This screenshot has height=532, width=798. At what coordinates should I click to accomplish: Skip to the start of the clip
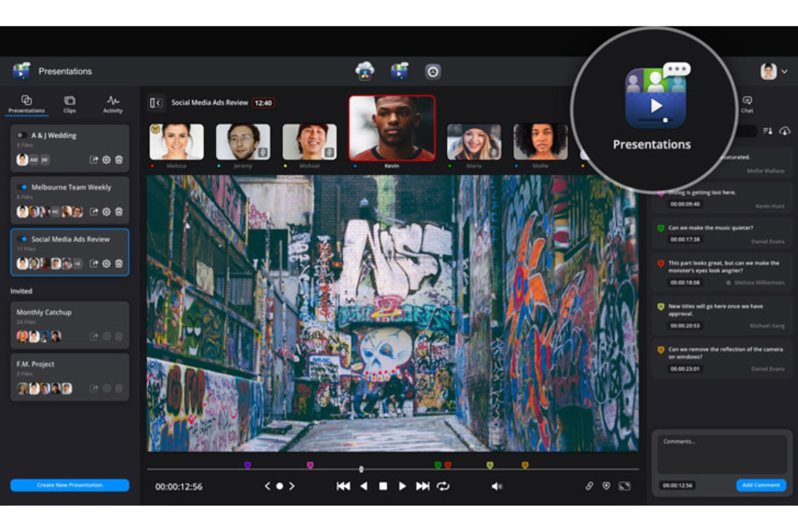[x=343, y=486]
